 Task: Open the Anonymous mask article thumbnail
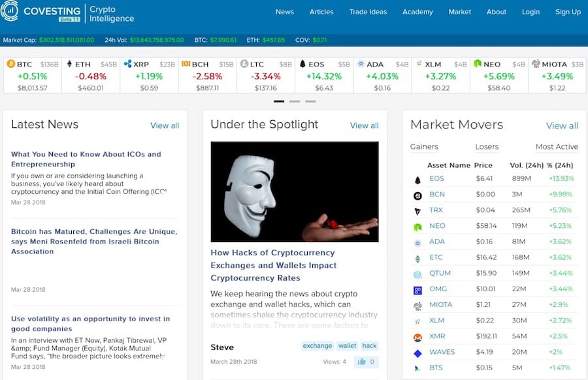[294, 192]
